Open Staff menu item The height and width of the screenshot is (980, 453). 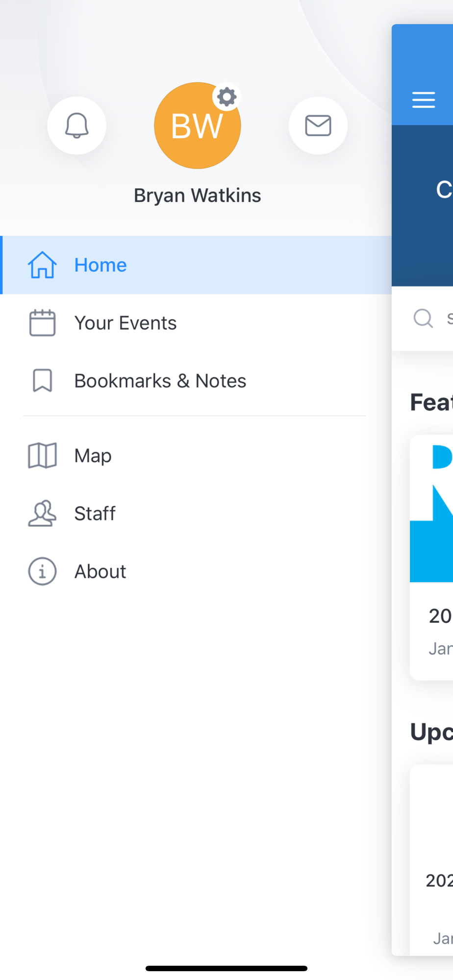coord(196,514)
